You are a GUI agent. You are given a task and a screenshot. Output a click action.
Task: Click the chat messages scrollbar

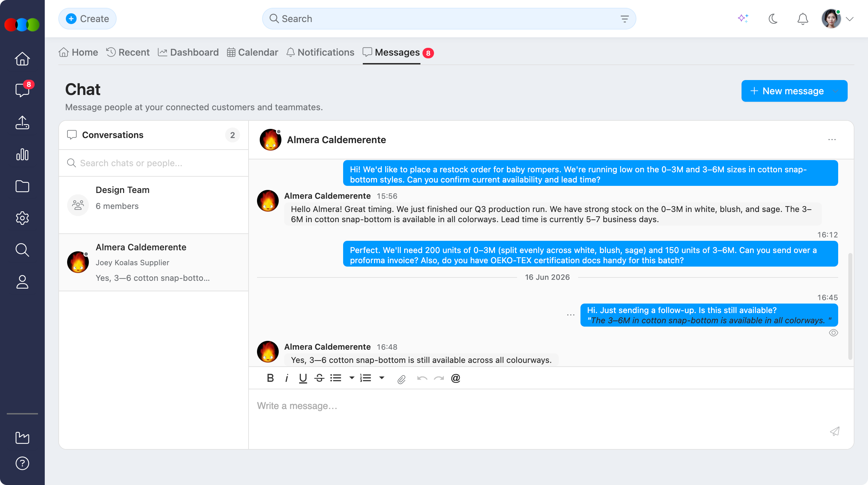coord(850,306)
